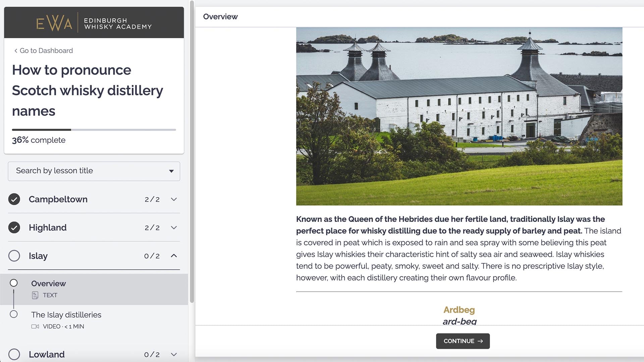Screen dimensions: 644x362
Task: Click the text document icon under Overview
Action: (35, 295)
